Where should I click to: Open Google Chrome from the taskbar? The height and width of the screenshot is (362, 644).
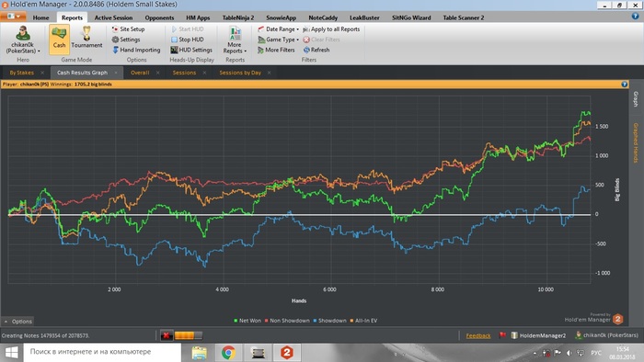point(228,353)
